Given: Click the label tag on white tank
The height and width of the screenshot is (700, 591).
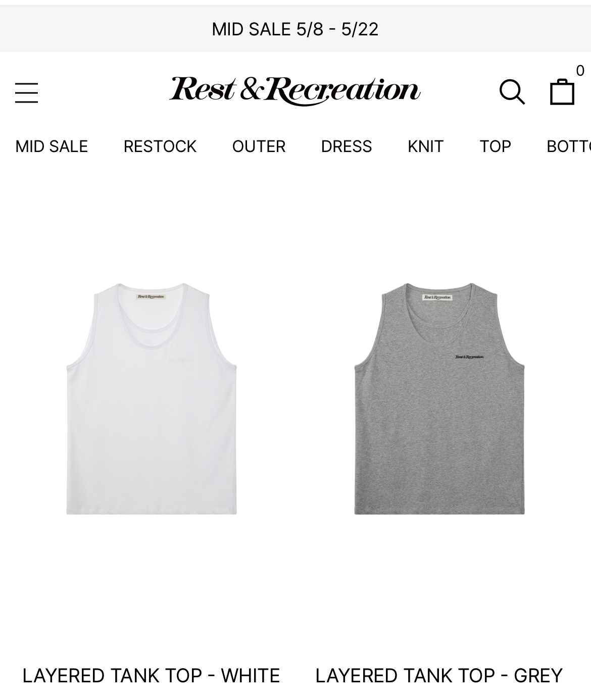Looking at the screenshot, I should pos(151,297).
